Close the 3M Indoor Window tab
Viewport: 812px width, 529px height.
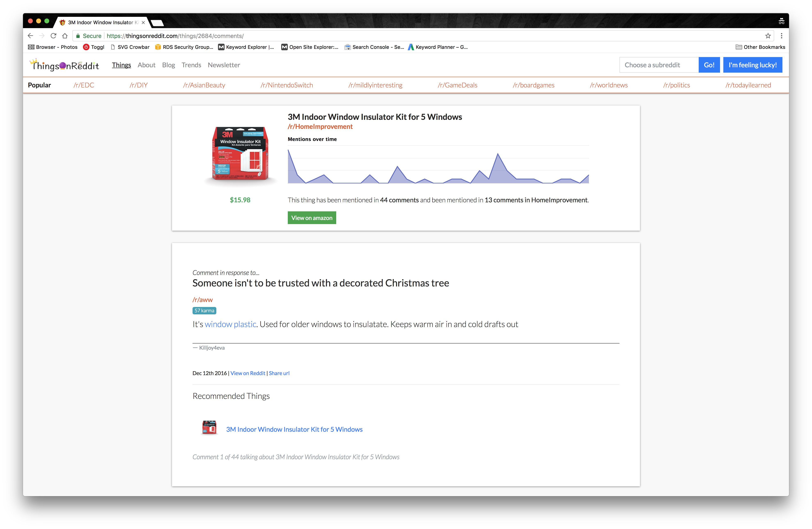(143, 23)
